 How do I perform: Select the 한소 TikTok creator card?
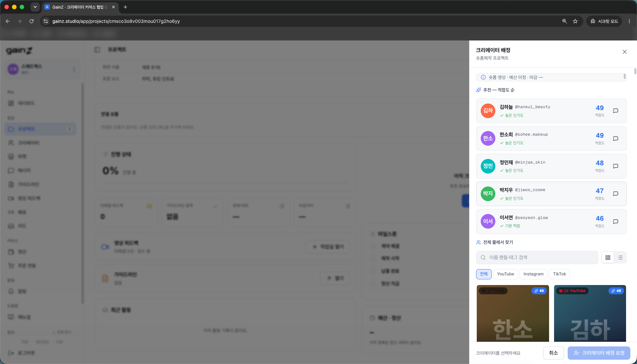[x=513, y=313]
